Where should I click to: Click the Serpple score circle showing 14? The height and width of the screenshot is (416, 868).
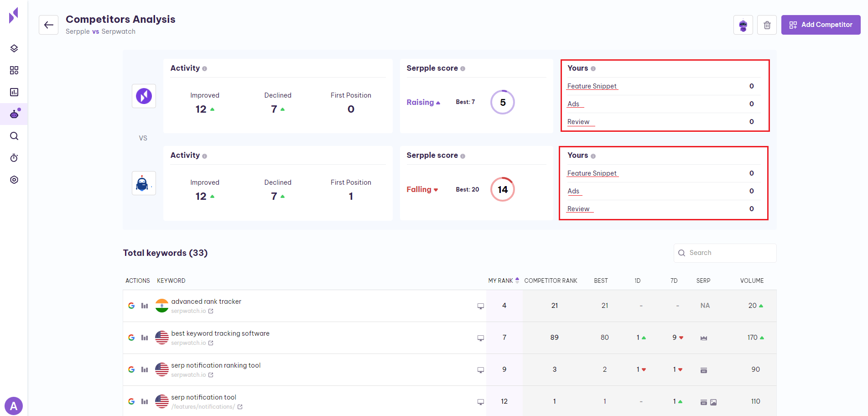[503, 189]
